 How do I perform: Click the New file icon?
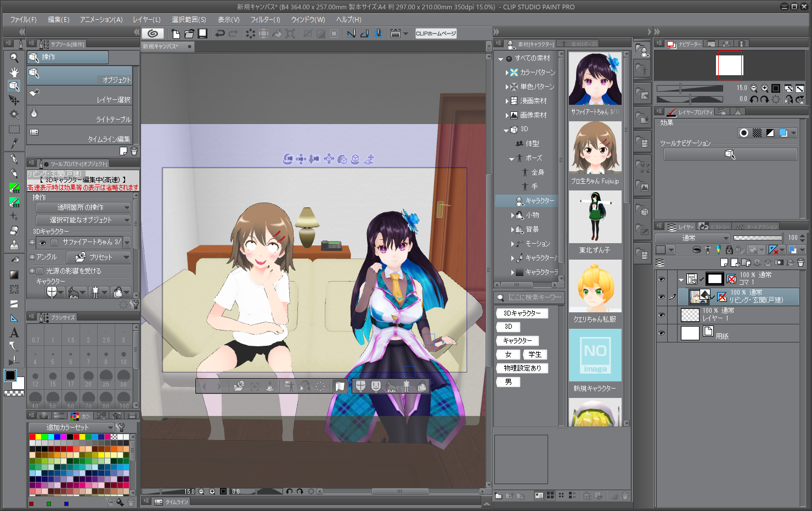pos(176,33)
